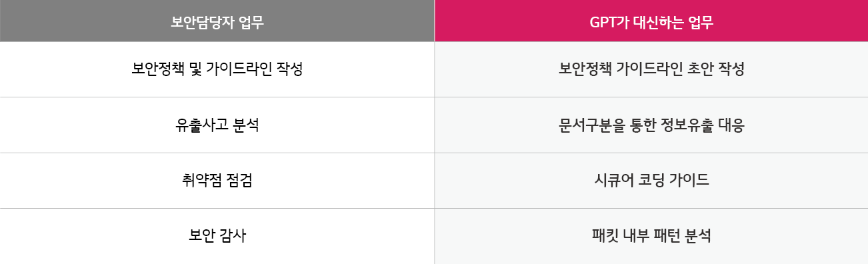This screenshot has height=264, width=868.
Task: Select the "취약점 점검" table cell
Action: click(217, 181)
